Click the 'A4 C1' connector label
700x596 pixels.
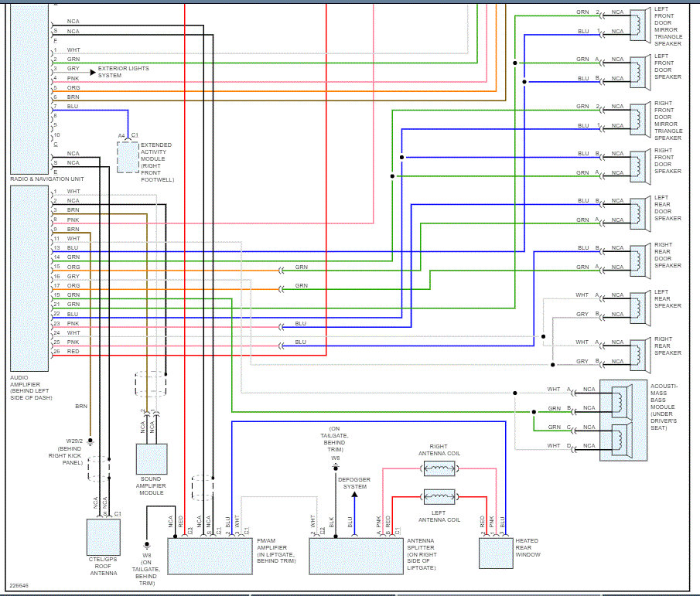(x=128, y=135)
